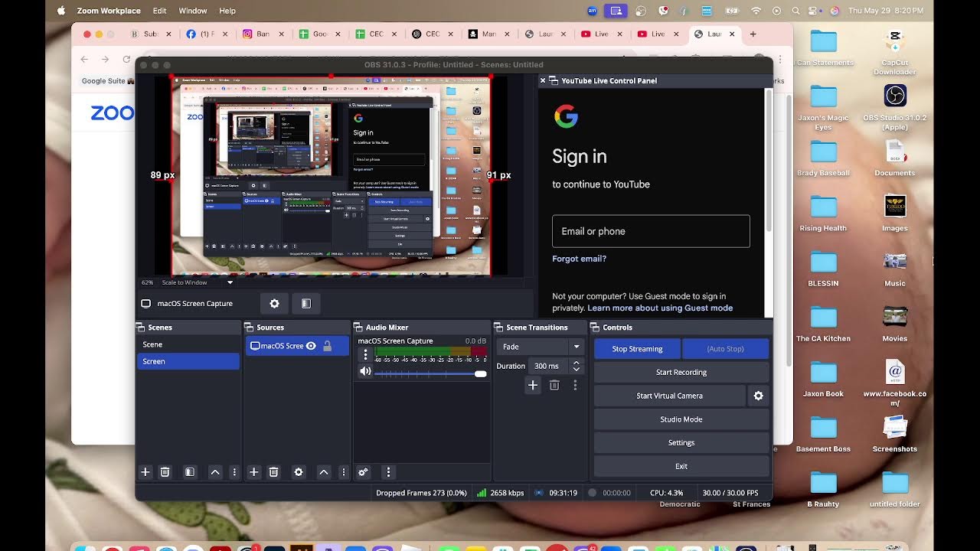Open OBS Settings from Controls

pyautogui.click(x=681, y=443)
